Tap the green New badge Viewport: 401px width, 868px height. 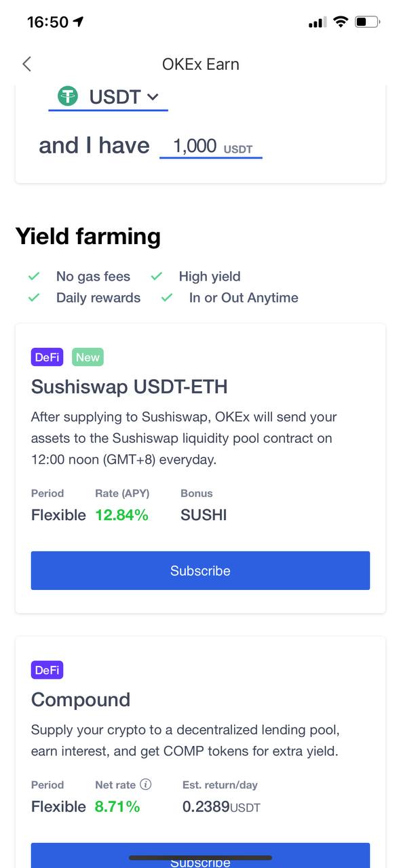pos(88,357)
